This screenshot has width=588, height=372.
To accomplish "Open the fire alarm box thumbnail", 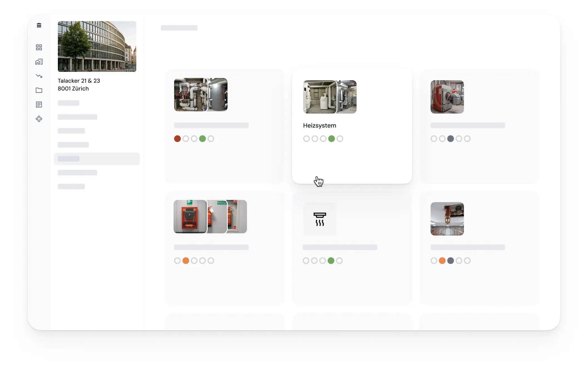I will [190, 217].
